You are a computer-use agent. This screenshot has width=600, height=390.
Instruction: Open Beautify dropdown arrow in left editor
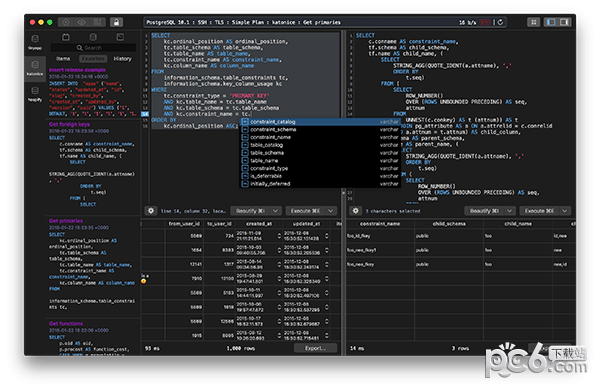click(x=276, y=211)
